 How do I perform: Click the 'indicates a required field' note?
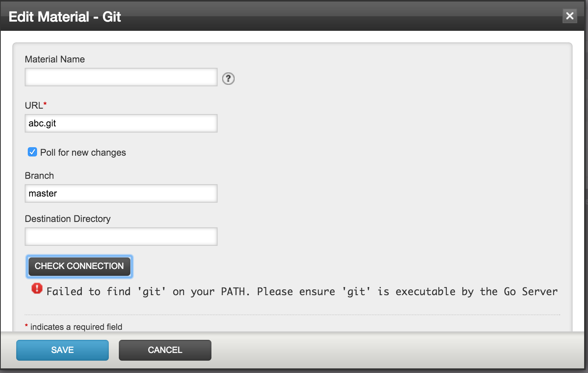pyautogui.click(x=76, y=327)
